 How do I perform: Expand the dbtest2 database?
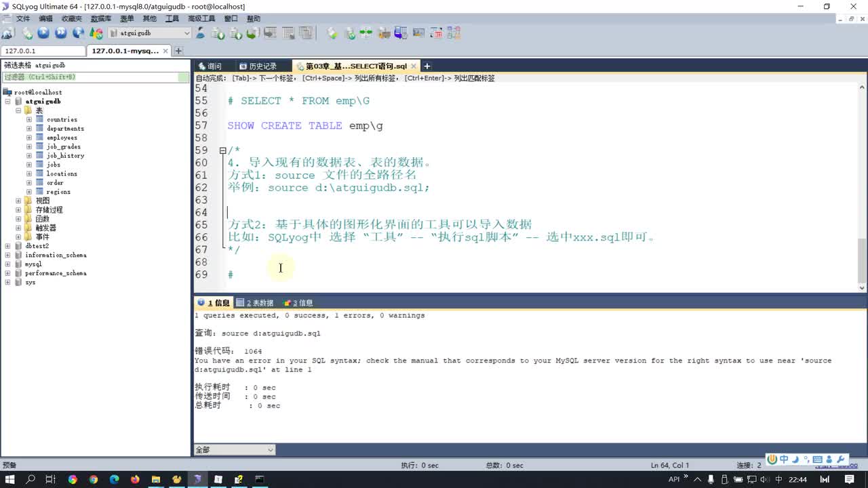click(x=7, y=246)
